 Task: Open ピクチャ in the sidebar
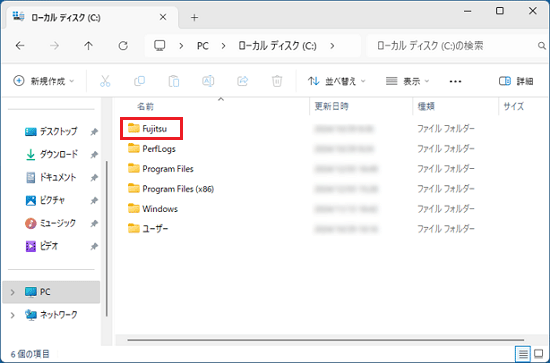[x=45, y=200]
